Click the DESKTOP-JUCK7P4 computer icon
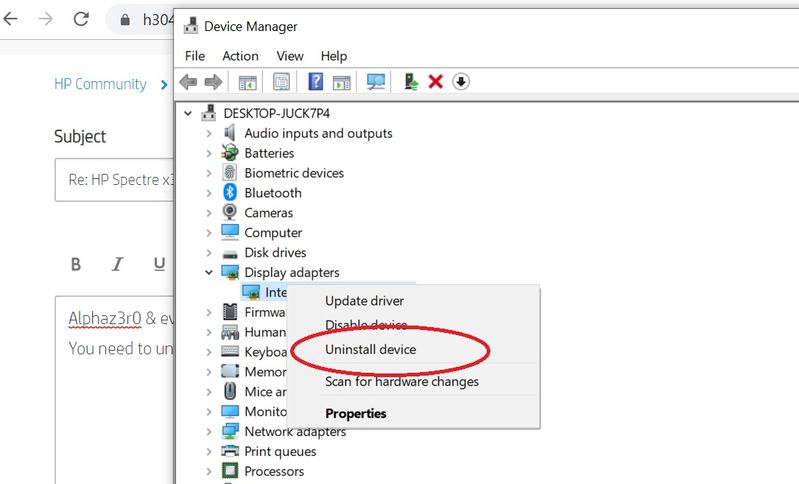Image resolution: width=799 pixels, height=484 pixels. [x=208, y=113]
